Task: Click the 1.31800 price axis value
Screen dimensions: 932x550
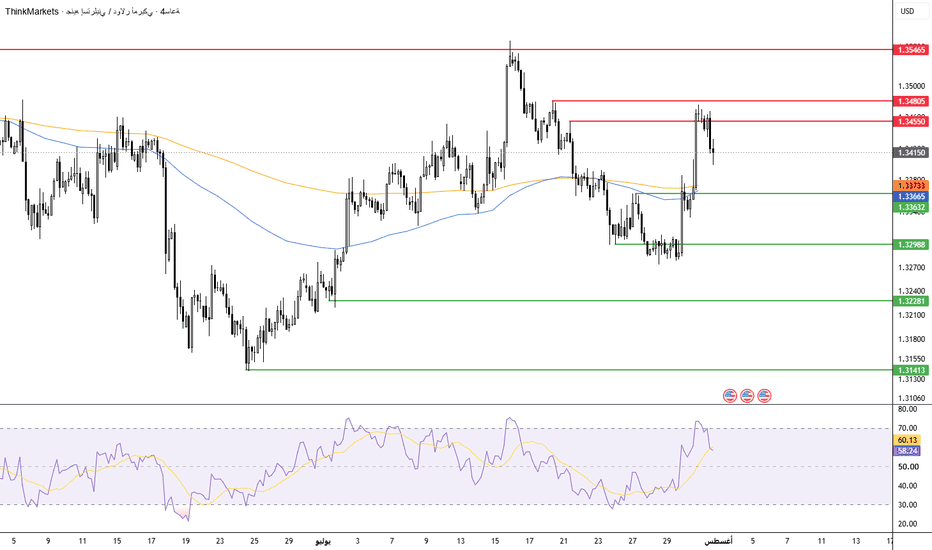Action: (x=912, y=340)
